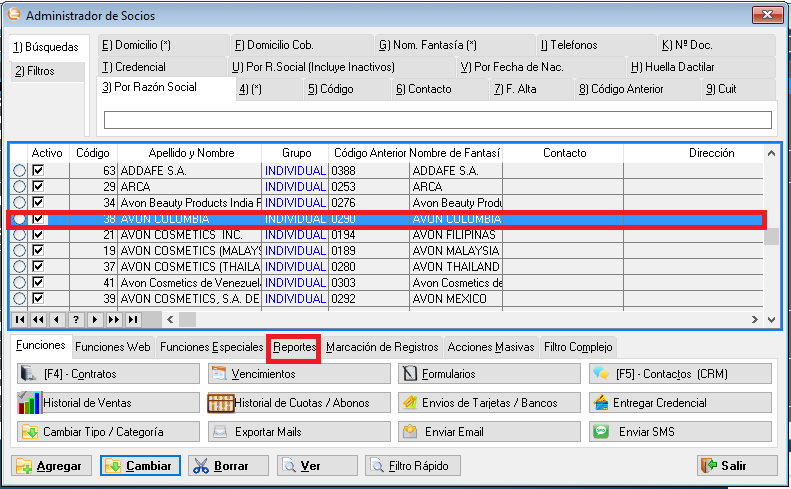Toggle Activo checkbox for ADDAFE S.A.
791x489 pixels.
38,171
